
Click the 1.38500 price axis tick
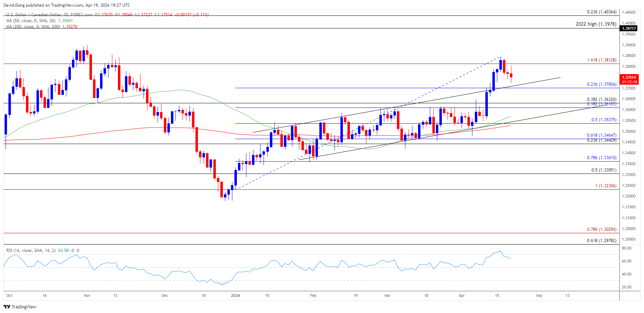pos(629,56)
